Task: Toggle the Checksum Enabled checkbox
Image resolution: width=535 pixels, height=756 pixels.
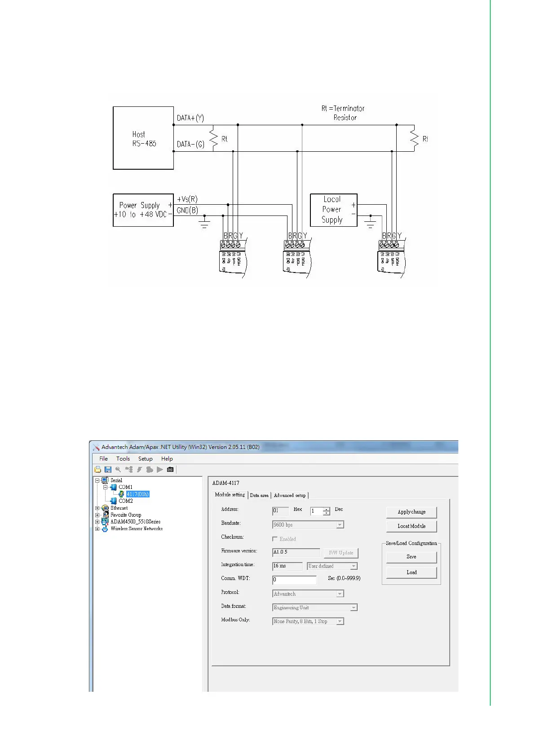Action: click(x=275, y=539)
